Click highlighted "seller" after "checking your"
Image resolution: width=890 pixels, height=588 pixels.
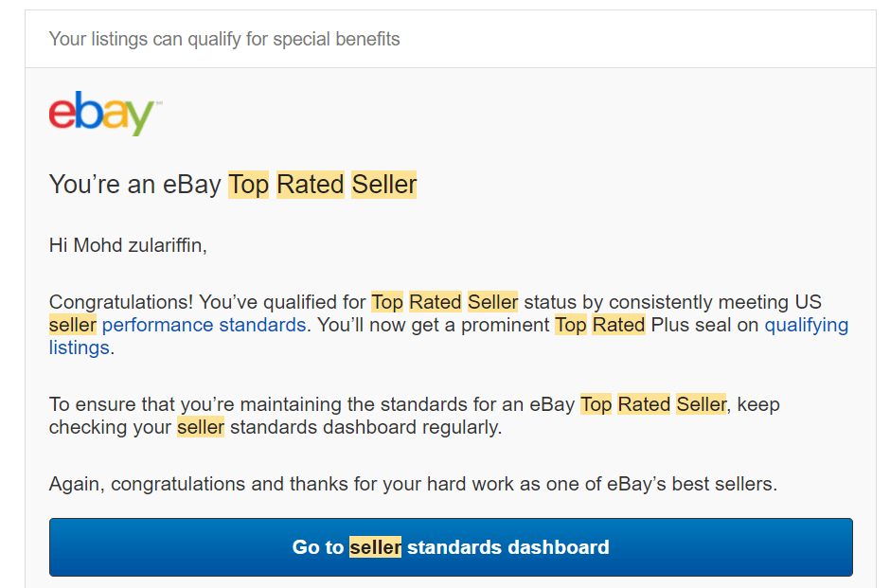pos(201,427)
